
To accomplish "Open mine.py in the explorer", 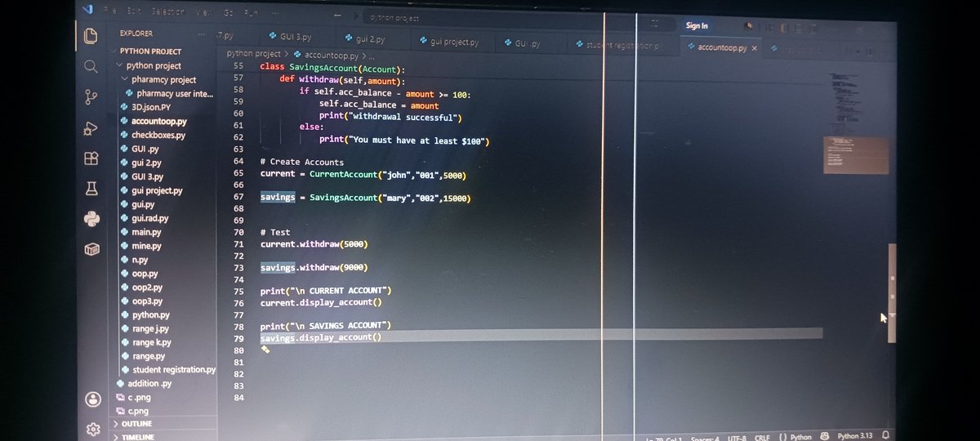I will [x=146, y=246].
